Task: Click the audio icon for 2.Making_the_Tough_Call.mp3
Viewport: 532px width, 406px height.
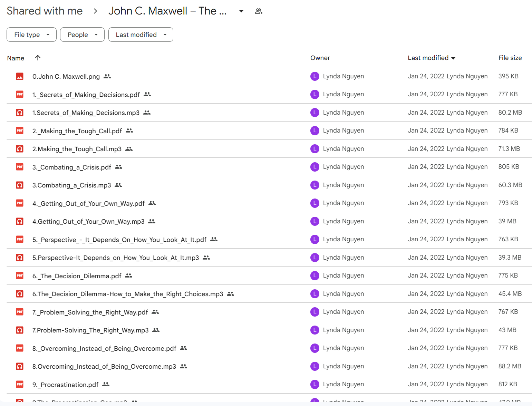Action: pyautogui.click(x=20, y=149)
